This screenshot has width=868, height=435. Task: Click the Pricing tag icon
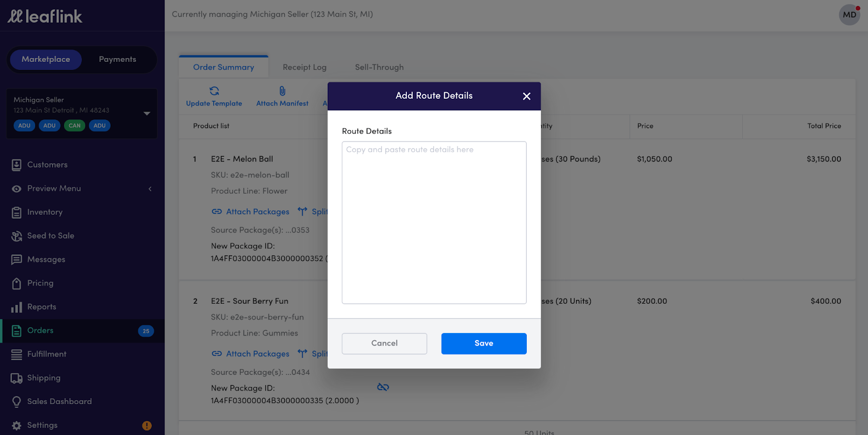click(x=16, y=283)
